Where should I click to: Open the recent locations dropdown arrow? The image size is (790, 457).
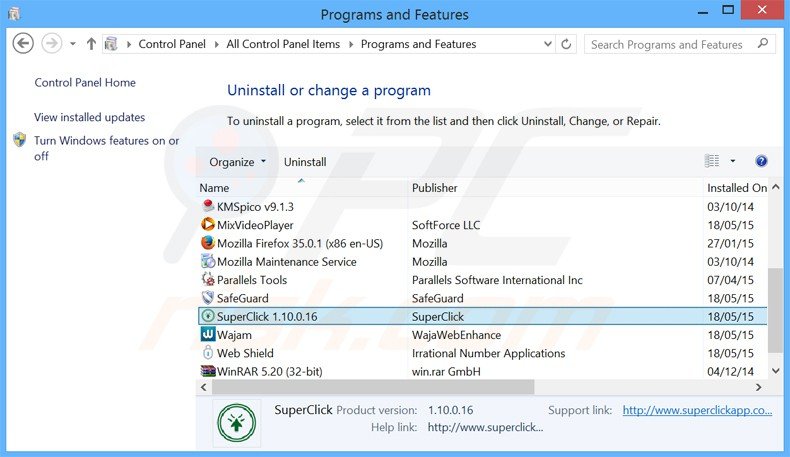(x=73, y=44)
